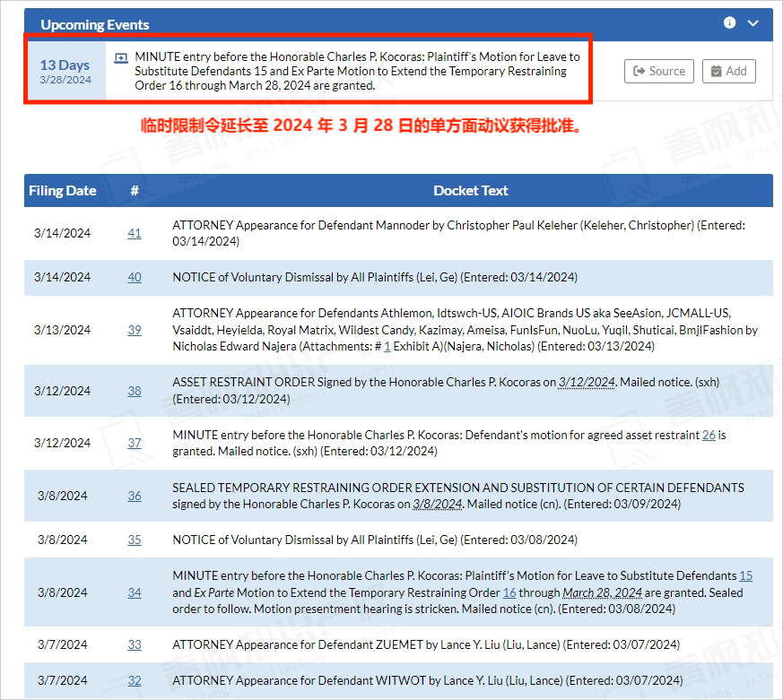Select filing date 3/13/2024 cell
The width and height of the screenshot is (783, 700).
[63, 330]
